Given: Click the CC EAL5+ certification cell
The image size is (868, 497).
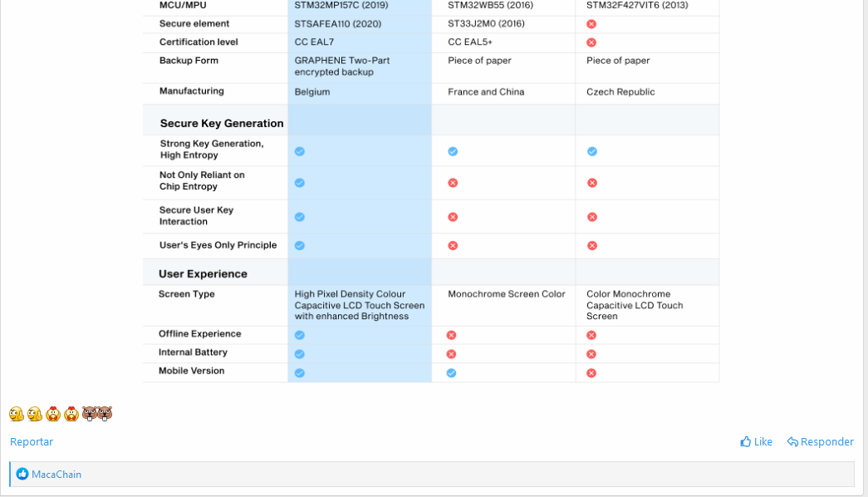Looking at the screenshot, I should 470,42.
